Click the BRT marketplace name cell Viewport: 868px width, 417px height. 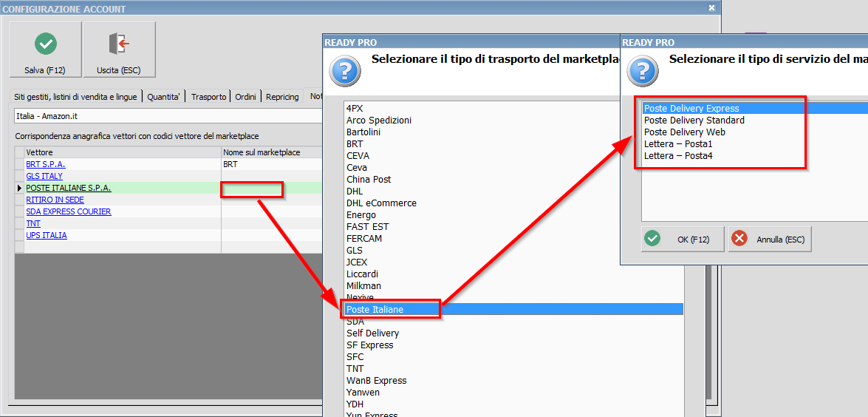272,164
